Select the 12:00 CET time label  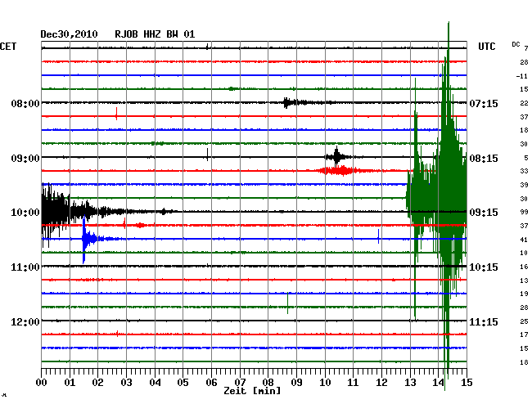pos(25,321)
